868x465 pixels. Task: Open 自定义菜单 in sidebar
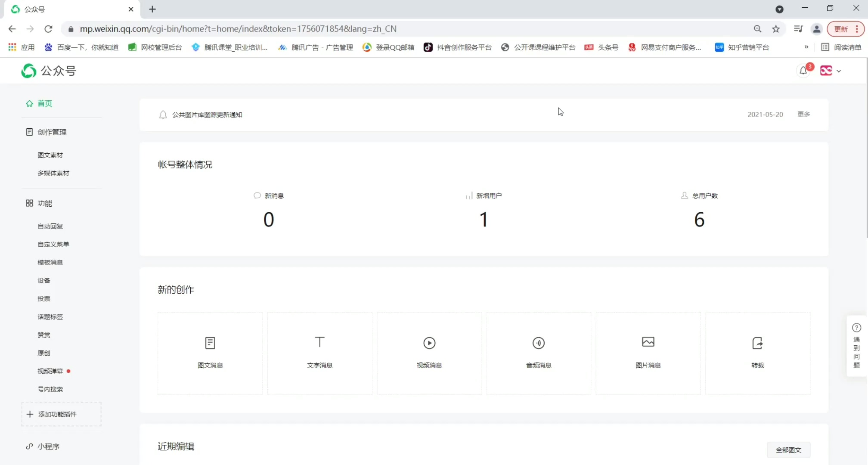(53, 244)
